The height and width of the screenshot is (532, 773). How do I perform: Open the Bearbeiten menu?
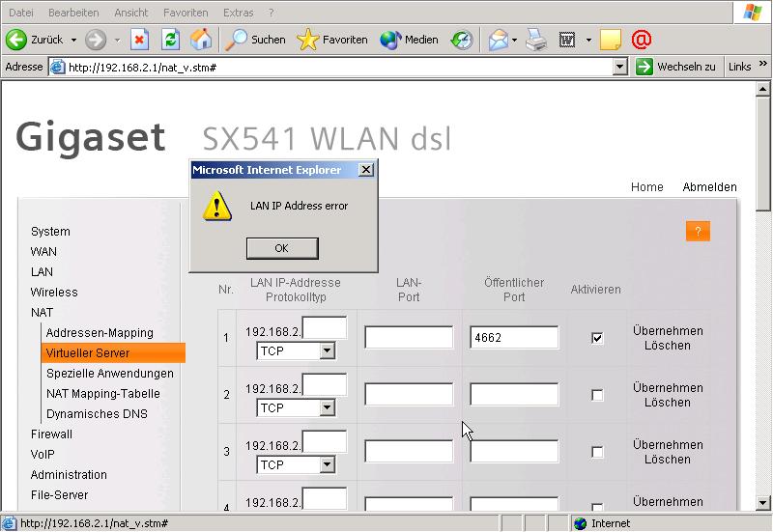pos(73,13)
